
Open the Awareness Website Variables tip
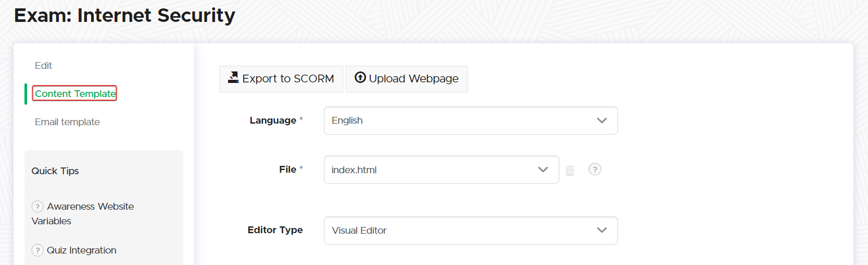pos(90,207)
